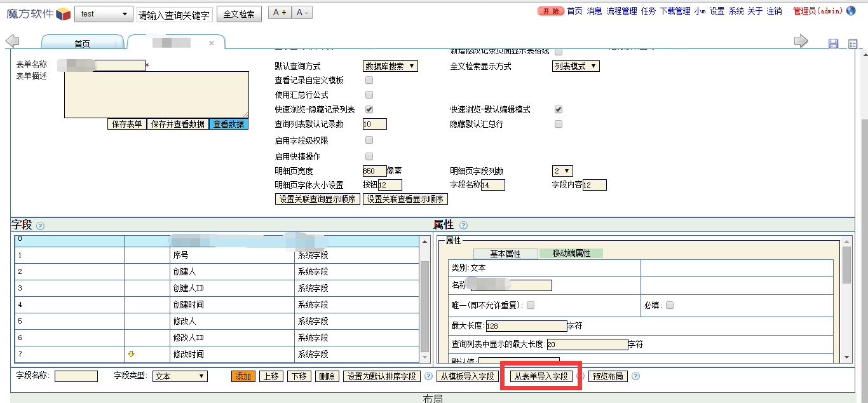Select 基本属性 tab
Viewport: 868px width, 403px height.
(x=505, y=254)
